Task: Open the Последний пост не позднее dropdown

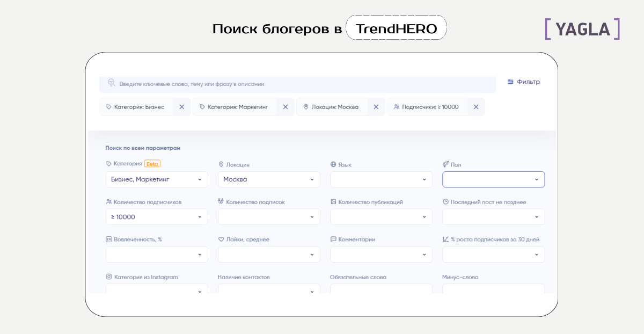Action: tap(493, 217)
